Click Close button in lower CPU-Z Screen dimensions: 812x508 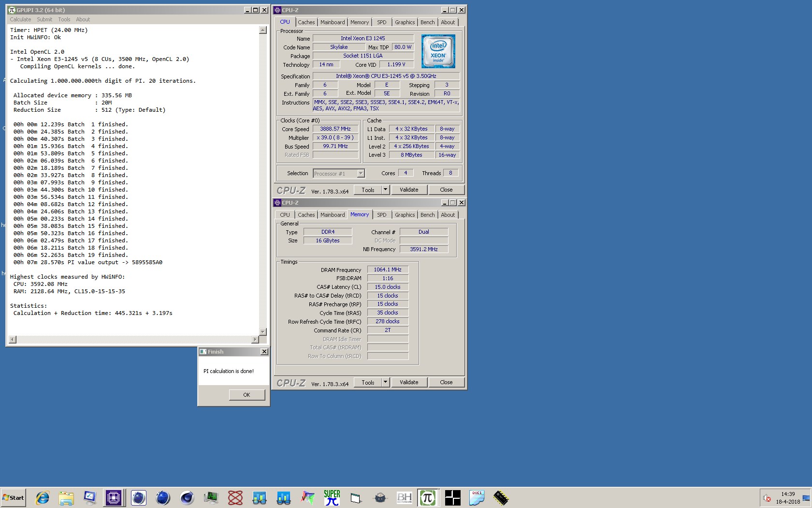click(446, 382)
